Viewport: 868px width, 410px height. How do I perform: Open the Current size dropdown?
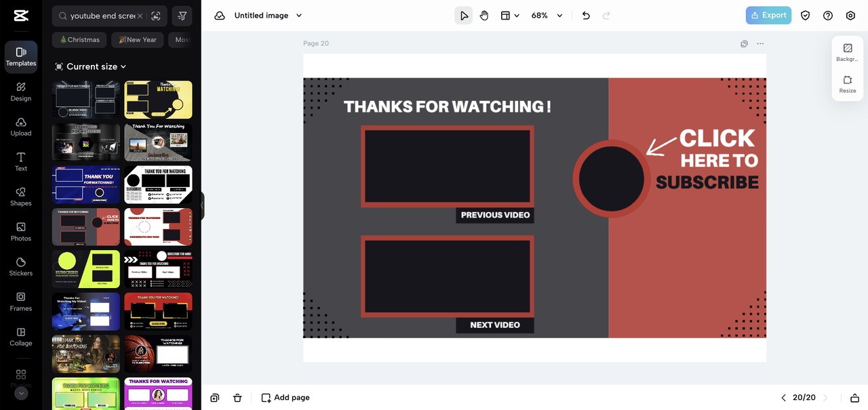[91, 66]
